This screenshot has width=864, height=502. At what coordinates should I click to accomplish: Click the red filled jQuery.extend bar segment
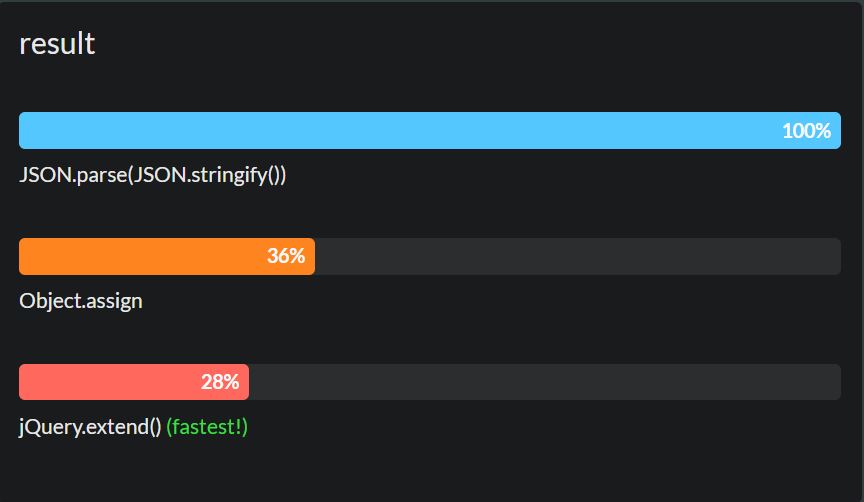pos(108,383)
